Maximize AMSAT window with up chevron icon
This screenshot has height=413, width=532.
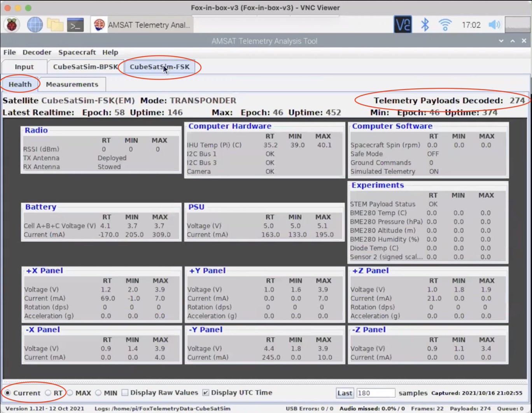513,41
